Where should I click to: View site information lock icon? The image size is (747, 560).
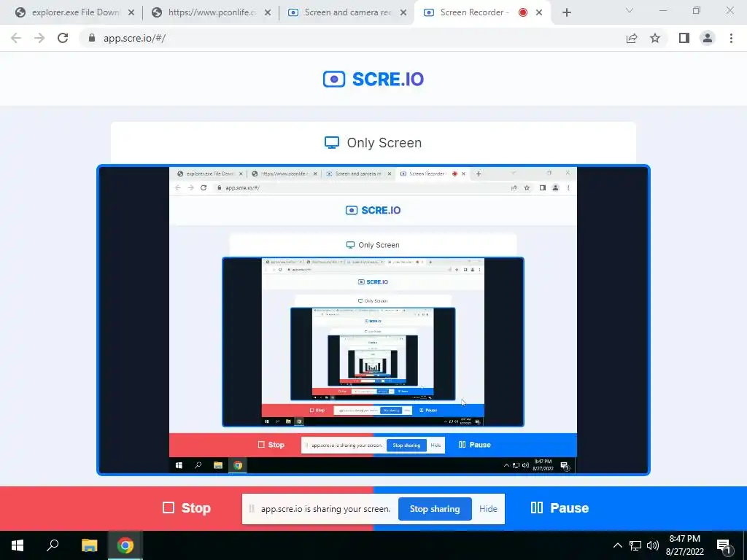[92, 38]
